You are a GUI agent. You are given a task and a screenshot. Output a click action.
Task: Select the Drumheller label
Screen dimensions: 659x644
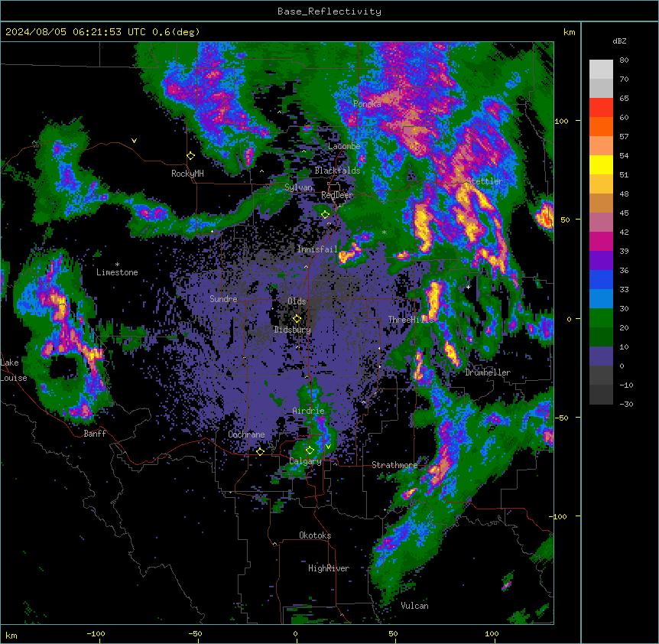[488, 372]
